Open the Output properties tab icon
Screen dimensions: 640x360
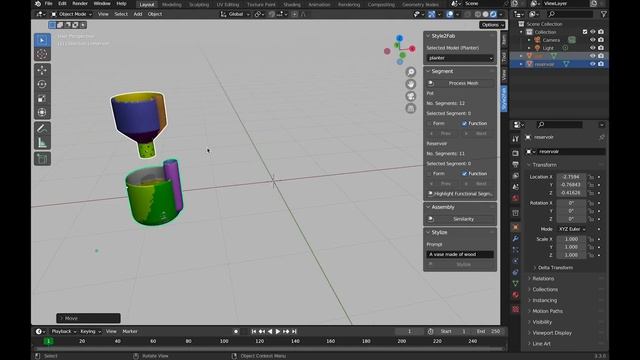[516, 164]
